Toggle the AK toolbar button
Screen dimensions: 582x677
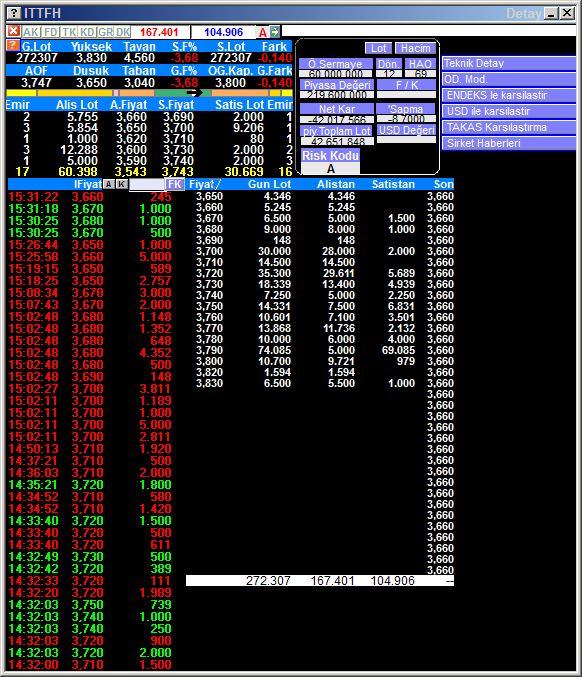click(31, 32)
